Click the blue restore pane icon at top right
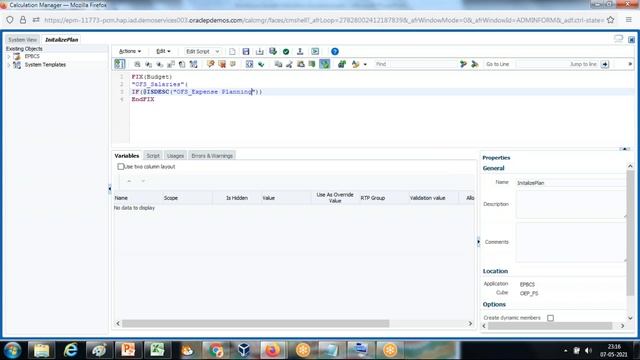This screenshot has height=360, width=640. pyautogui.click(x=631, y=40)
